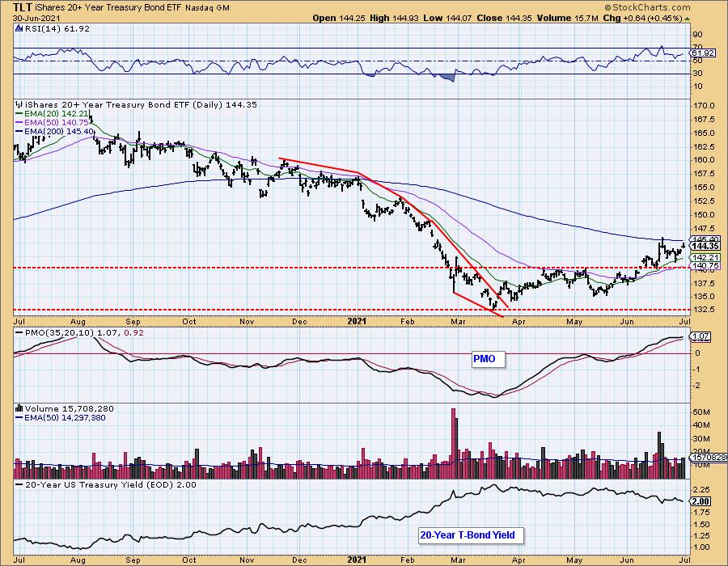Click the TLT ticker symbol
Image resolution: width=728 pixels, height=566 pixels.
click(23, 7)
